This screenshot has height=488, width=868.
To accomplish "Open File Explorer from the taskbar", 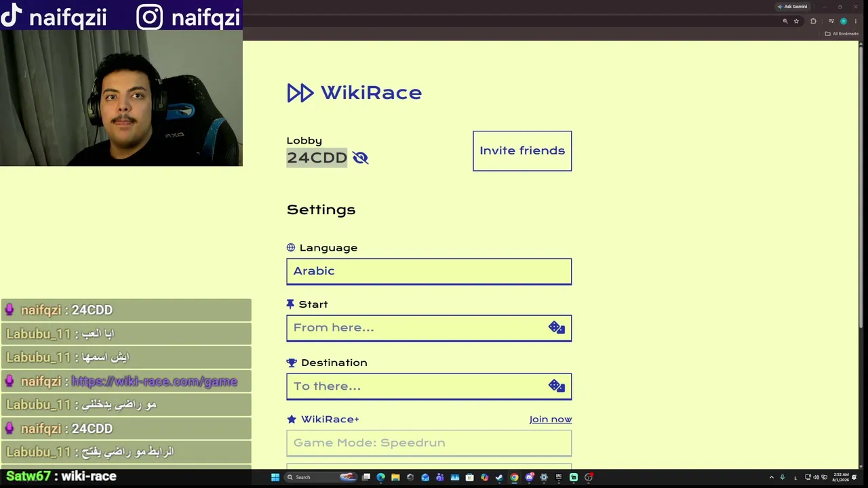I will coord(395,477).
